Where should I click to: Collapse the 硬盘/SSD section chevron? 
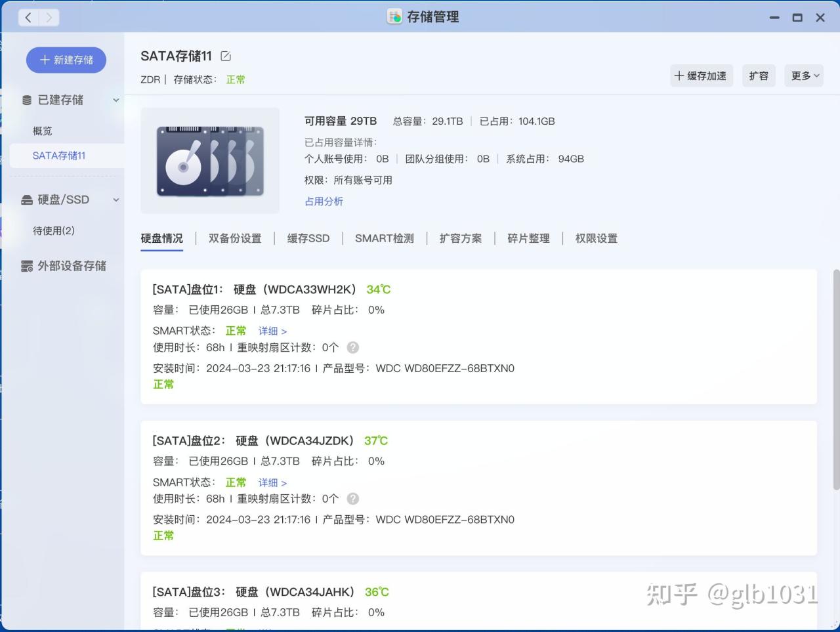click(x=116, y=200)
